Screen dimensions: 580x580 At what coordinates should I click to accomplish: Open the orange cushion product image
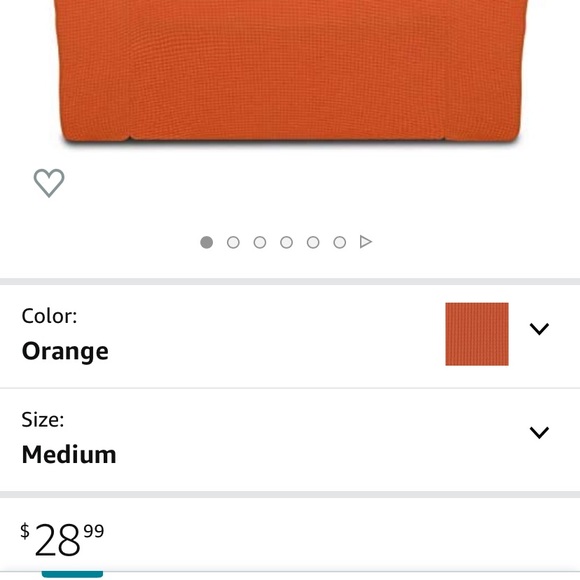point(290,71)
